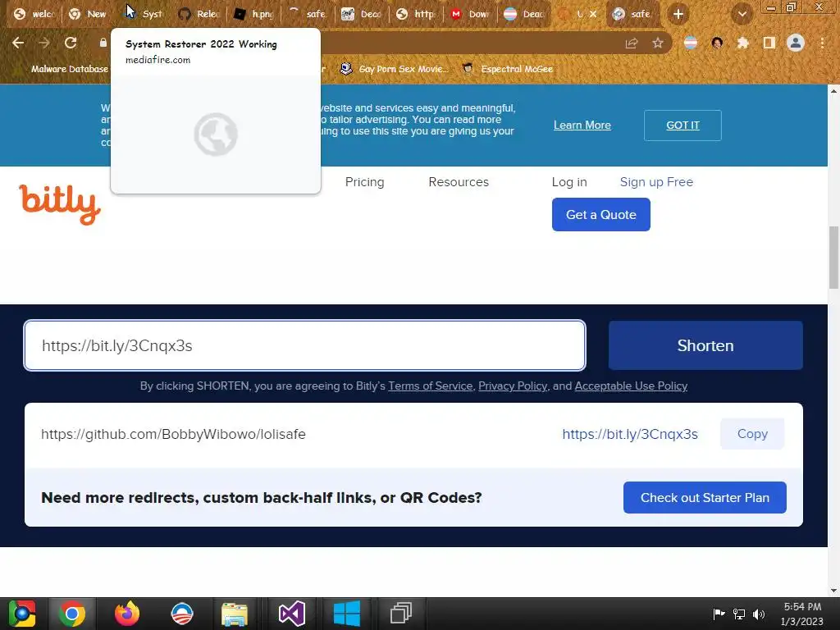Screen dimensions: 840x630
Task: Open the Resources menu item
Action: pyautogui.click(x=459, y=182)
